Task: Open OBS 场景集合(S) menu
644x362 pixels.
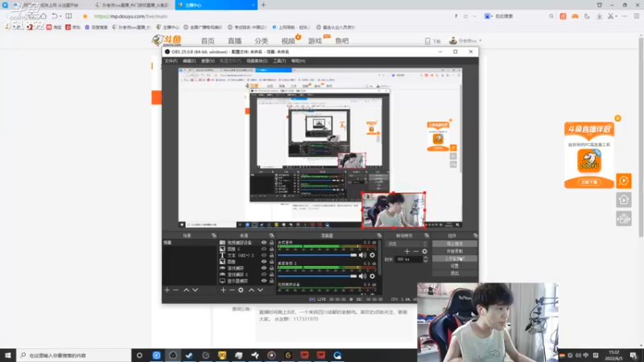Action: [257, 61]
